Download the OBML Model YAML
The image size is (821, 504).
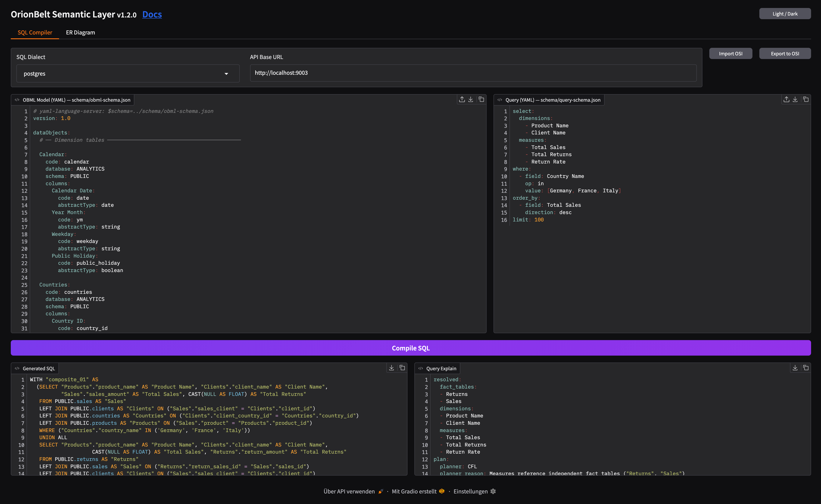[471, 99]
